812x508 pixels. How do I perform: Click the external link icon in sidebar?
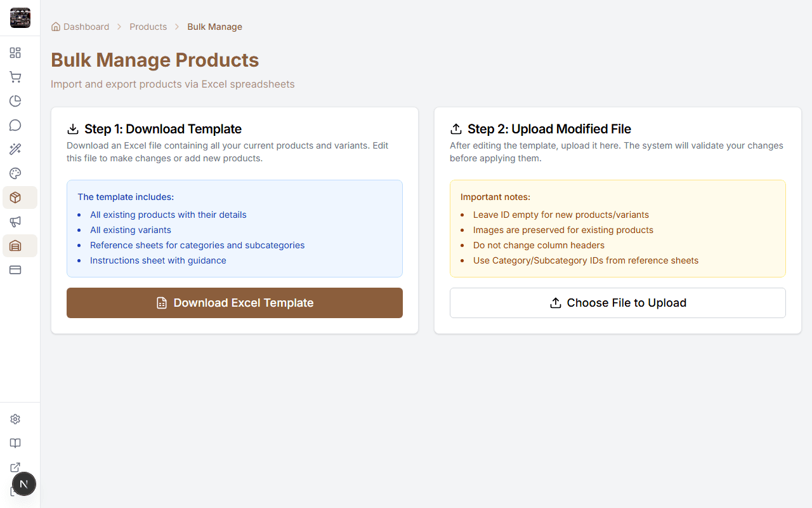click(x=15, y=467)
